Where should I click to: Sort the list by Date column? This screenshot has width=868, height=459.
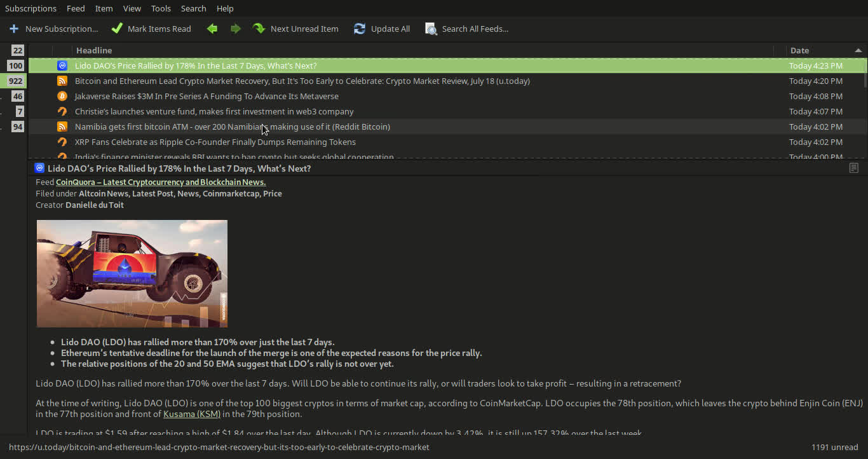click(799, 50)
